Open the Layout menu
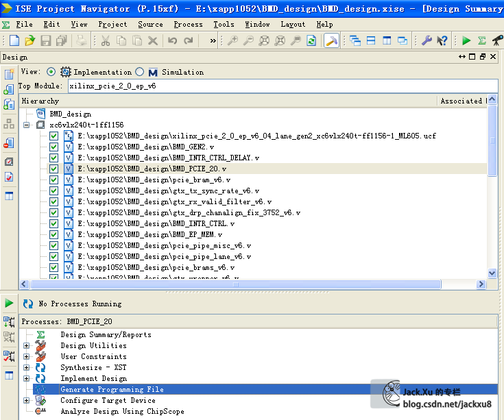504x420 pixels. pos(293,25)
